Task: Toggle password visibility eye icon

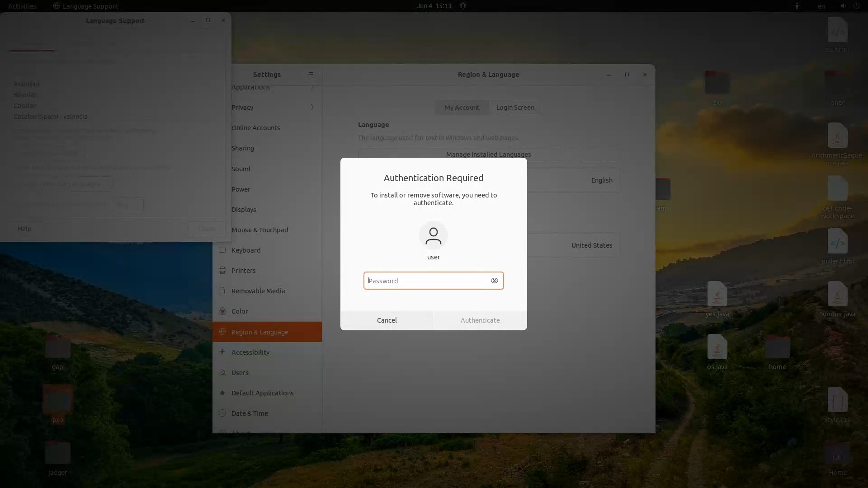Action: (494, 281)
